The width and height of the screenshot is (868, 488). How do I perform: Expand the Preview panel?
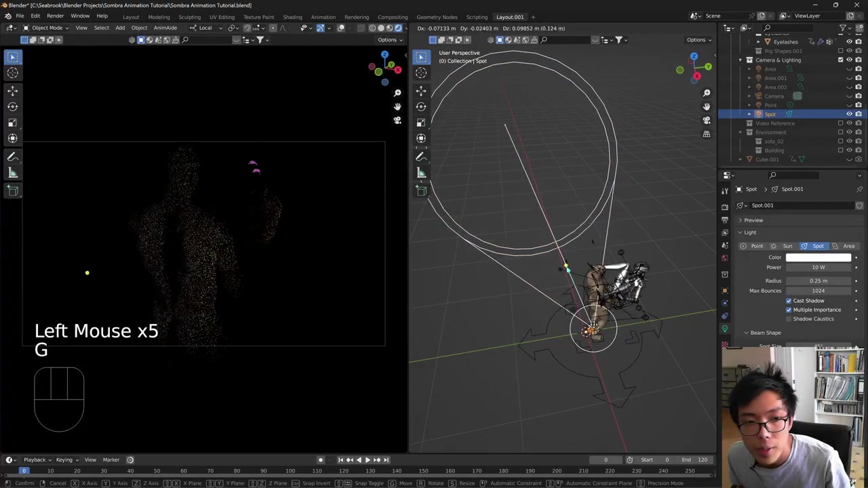click(x=753, y=220)
